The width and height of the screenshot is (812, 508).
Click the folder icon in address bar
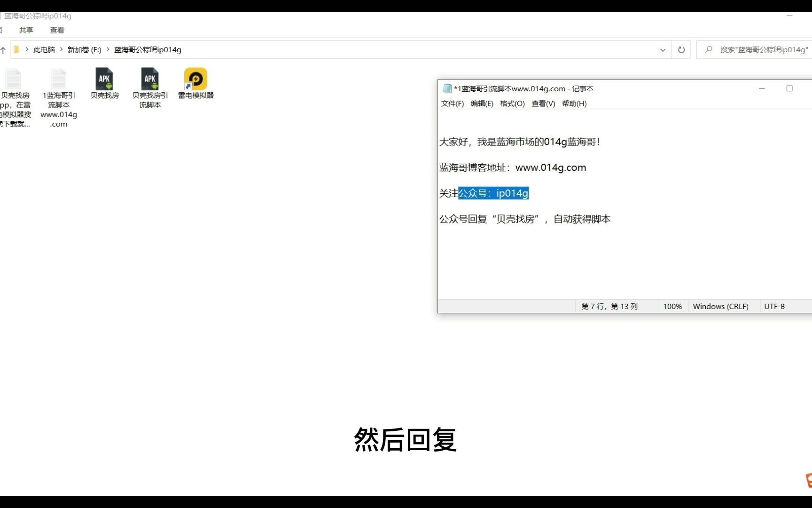(16, 49)
